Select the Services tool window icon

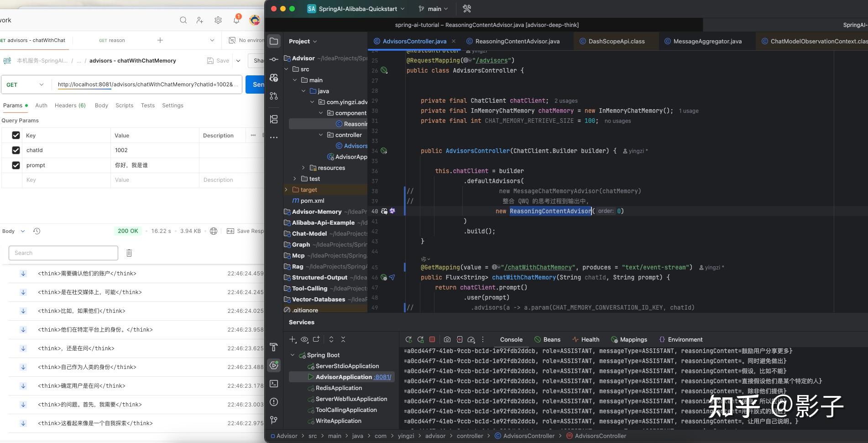[274, 364]
